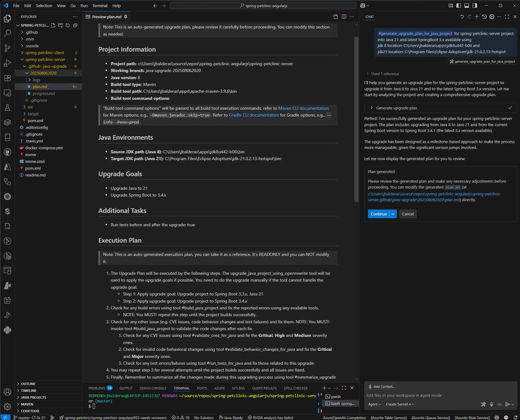Open chat settings gear
The height and width of the screenshot is (420, 520).
pyautogui.click(x=492, y=17)
